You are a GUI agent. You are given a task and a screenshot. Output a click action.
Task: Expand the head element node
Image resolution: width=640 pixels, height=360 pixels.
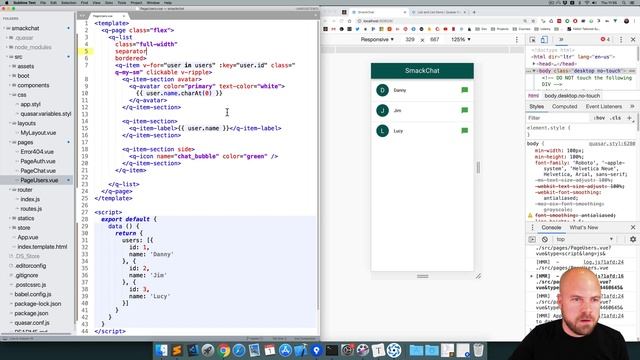534,64
